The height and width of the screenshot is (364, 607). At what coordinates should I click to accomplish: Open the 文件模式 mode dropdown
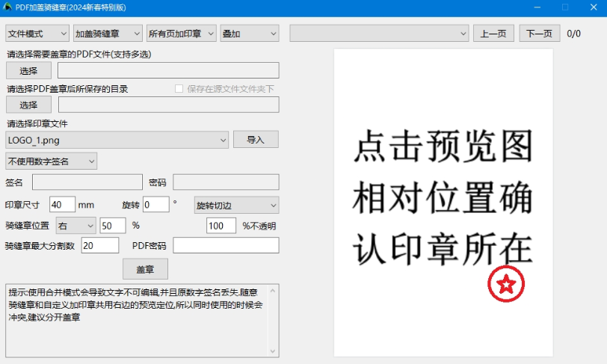pyautogui.click(x=37, y=34)
